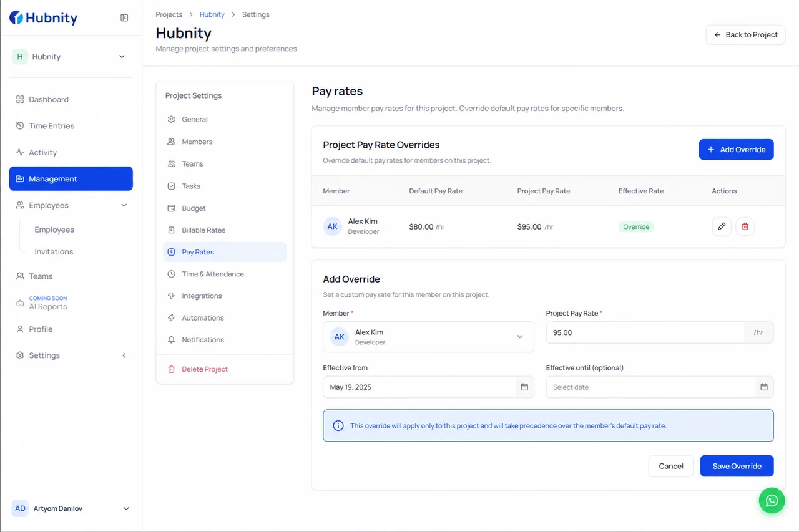The width and height of the screenshot is (799, 532).
Task: Click the AK avatar in the overrides table
Action: [333, 226]
